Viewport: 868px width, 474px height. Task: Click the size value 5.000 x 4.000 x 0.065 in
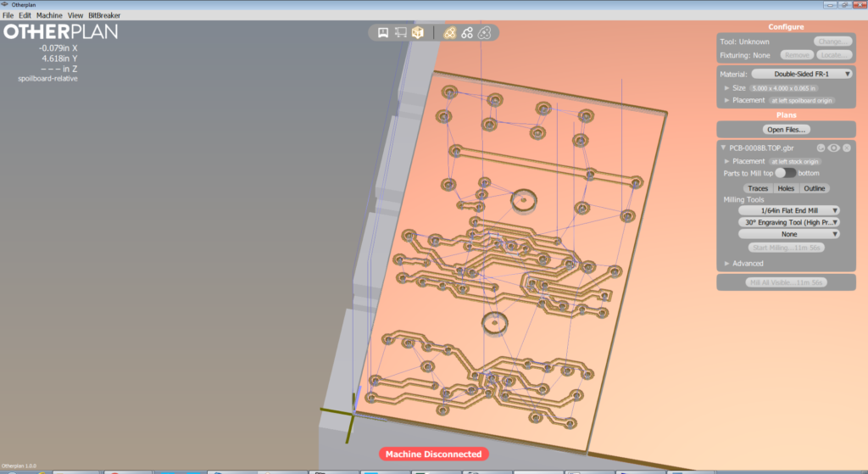tap(783, 88)
